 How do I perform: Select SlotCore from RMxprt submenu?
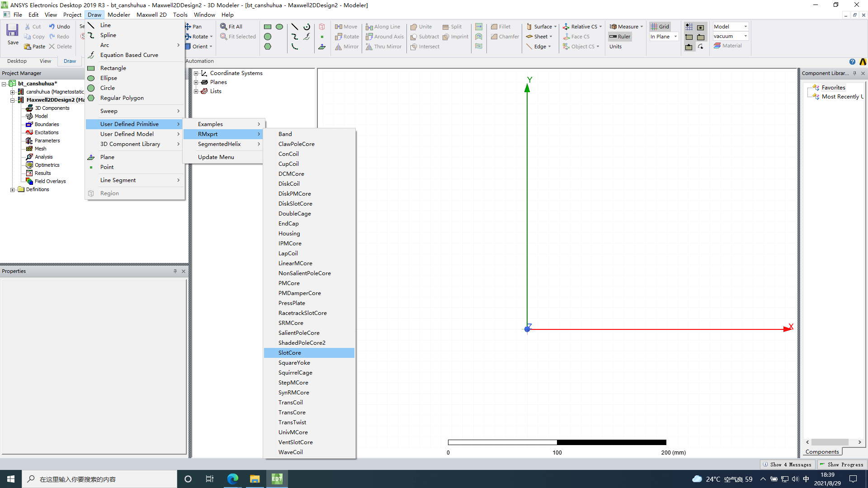click(x=290, y=353)
